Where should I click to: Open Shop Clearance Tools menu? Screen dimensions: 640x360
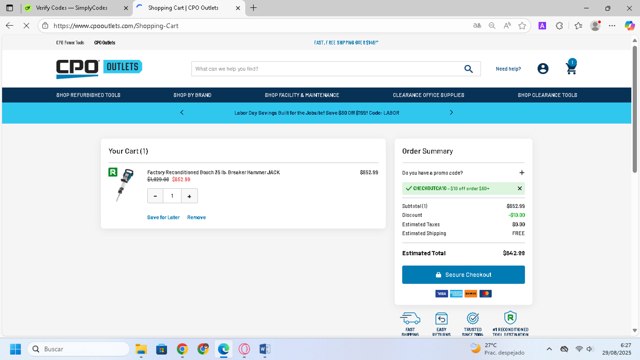(547, 95)
